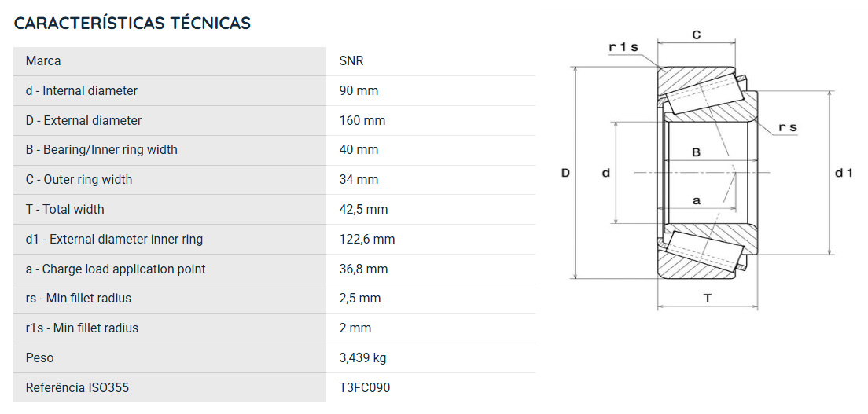The image size is (868, 414).
Task: Click the SNR brand value
Action: [351, 61]
